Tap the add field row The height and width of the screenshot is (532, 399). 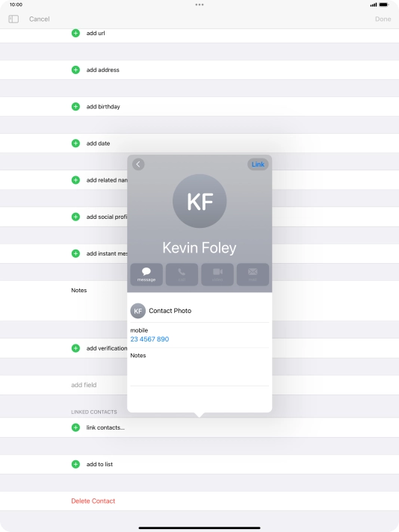199,385
